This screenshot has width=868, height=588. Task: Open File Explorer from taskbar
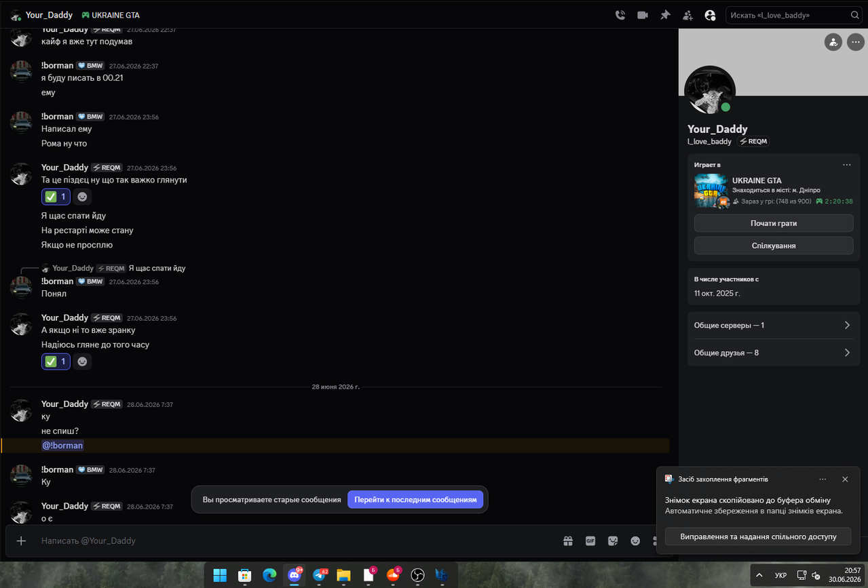point(343,575)
